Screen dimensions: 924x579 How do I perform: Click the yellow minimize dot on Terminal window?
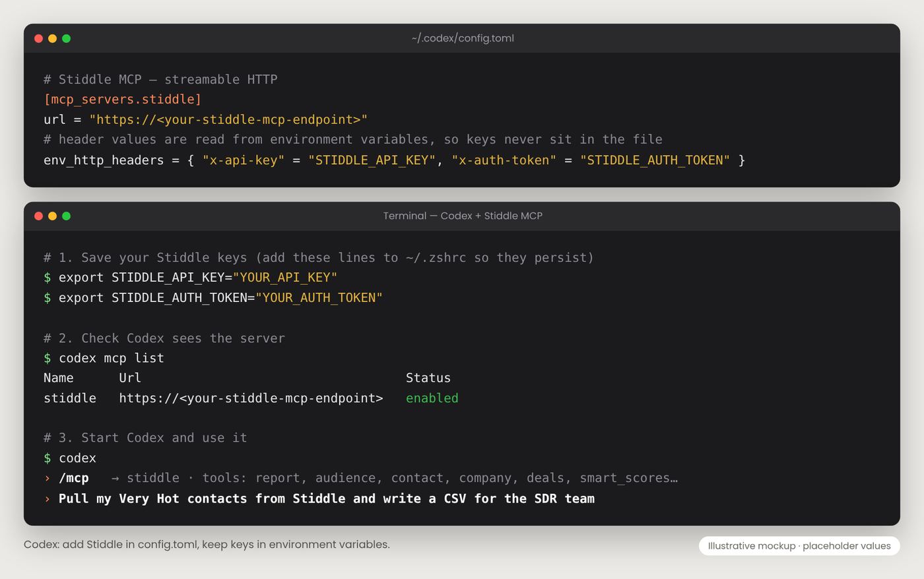click(x=52, y=216)
